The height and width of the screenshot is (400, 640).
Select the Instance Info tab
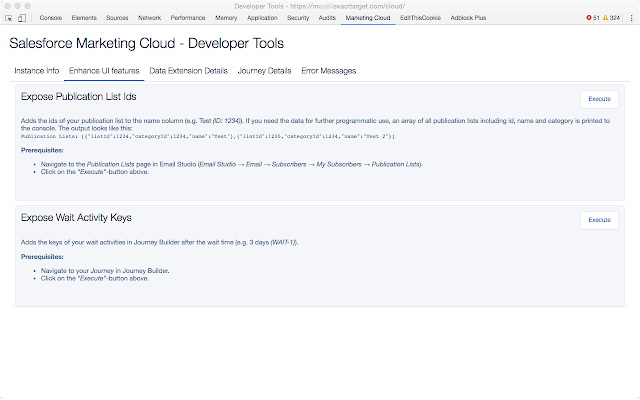point(37,71)
